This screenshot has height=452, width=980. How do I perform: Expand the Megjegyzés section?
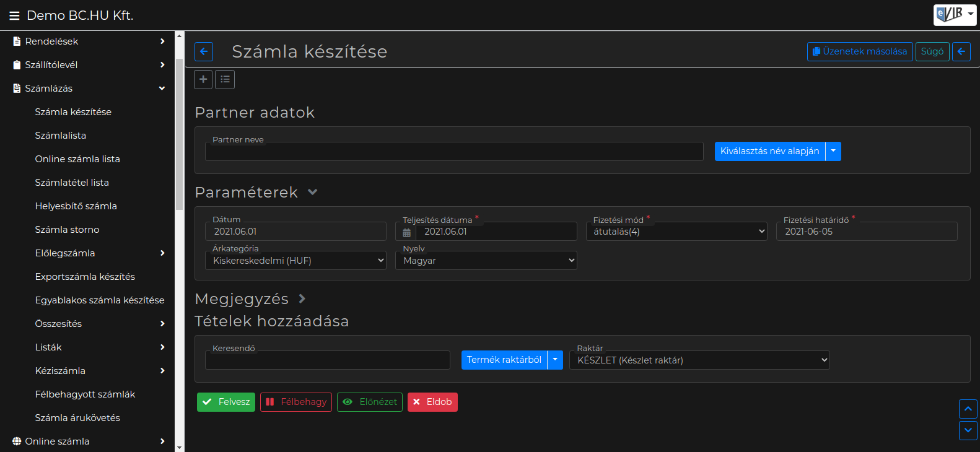coord(302,298)
